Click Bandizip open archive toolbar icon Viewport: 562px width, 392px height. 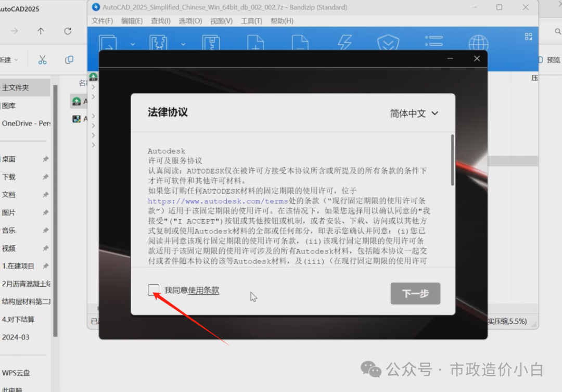point(108,43)
